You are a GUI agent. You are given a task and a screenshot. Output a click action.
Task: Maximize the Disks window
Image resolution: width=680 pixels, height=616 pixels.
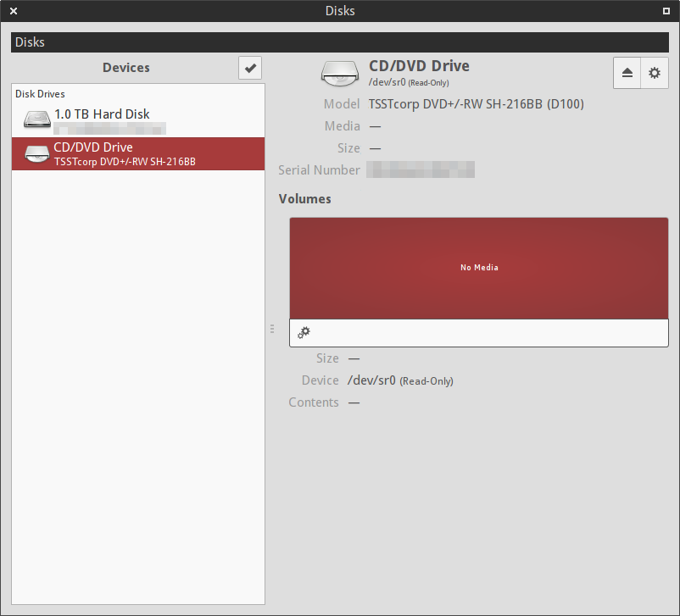[666, 11]
